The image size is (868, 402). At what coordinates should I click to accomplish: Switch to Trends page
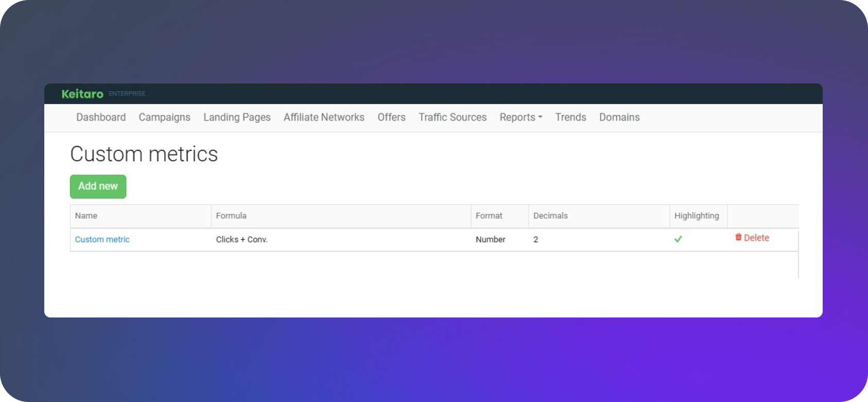pos(570,118)
